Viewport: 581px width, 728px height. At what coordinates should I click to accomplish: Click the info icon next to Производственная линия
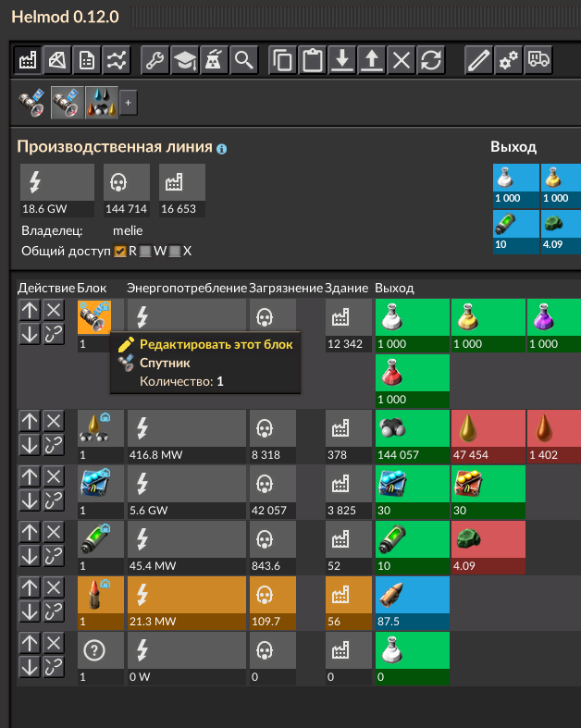click(221, 149)
